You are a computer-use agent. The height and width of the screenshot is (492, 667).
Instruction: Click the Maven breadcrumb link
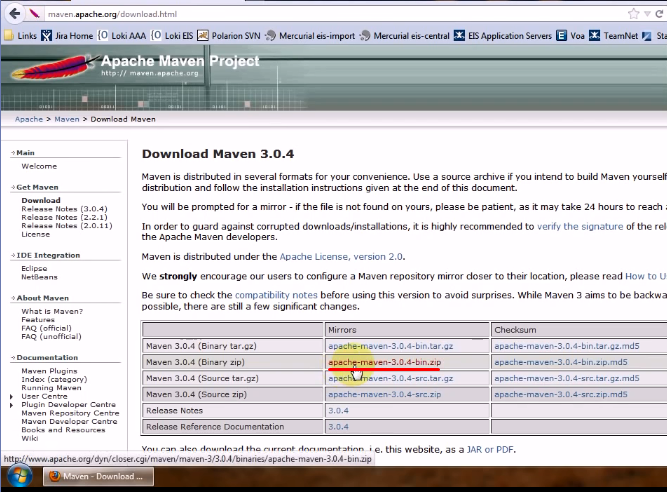coord(67,119)
